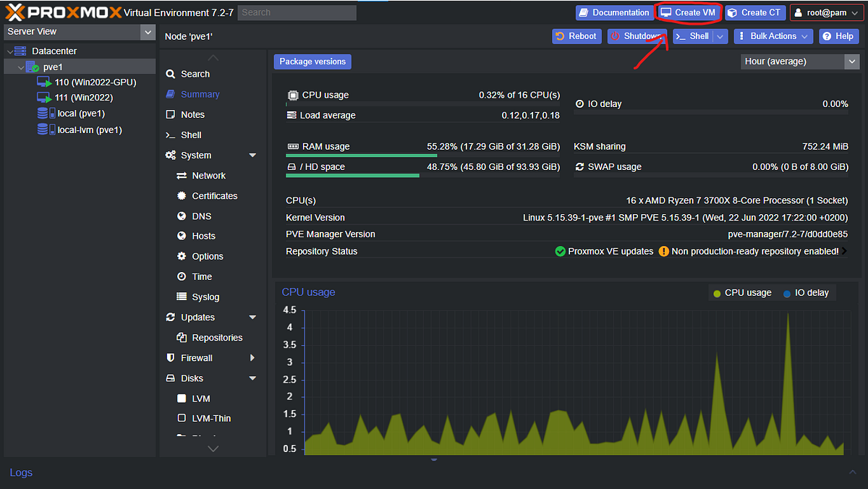This screenshot has width=868, height=489.
Task: Select the 110 (Win2022-GPU) virtual machine
Action: pos(95,82)
